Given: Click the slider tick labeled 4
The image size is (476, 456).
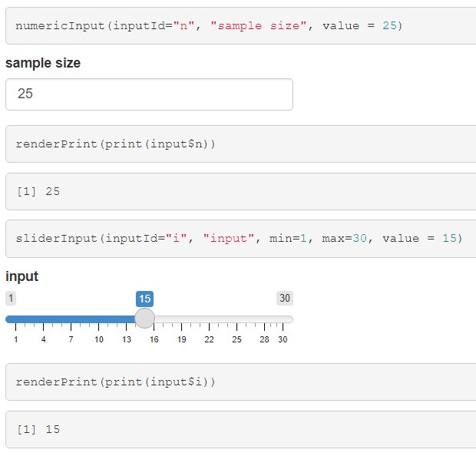Looking at the screenshot, I should [x=43, y=339].
